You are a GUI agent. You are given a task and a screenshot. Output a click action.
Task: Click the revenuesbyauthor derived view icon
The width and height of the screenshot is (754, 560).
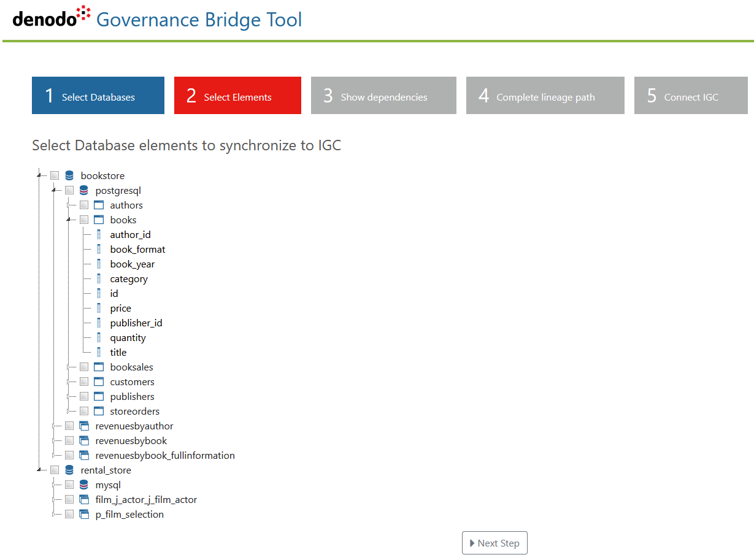(x=84, y=426)
